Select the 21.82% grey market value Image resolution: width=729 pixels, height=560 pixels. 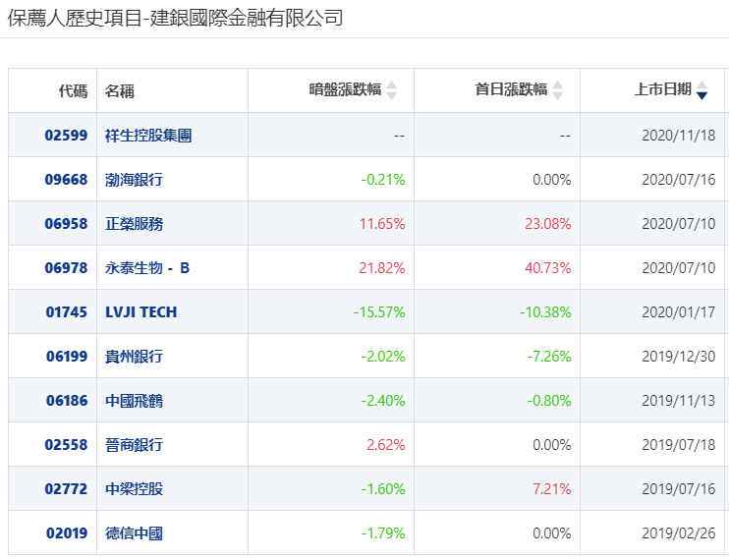[382, 267]
